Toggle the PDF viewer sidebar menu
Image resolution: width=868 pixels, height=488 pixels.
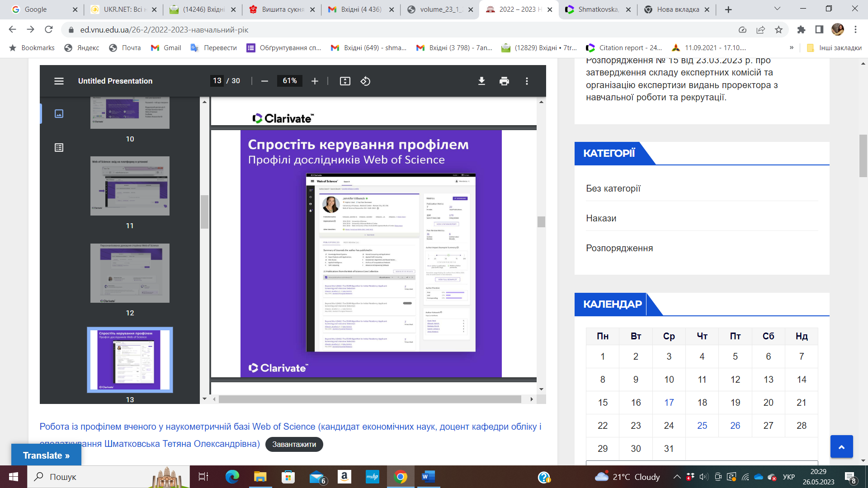59,81
